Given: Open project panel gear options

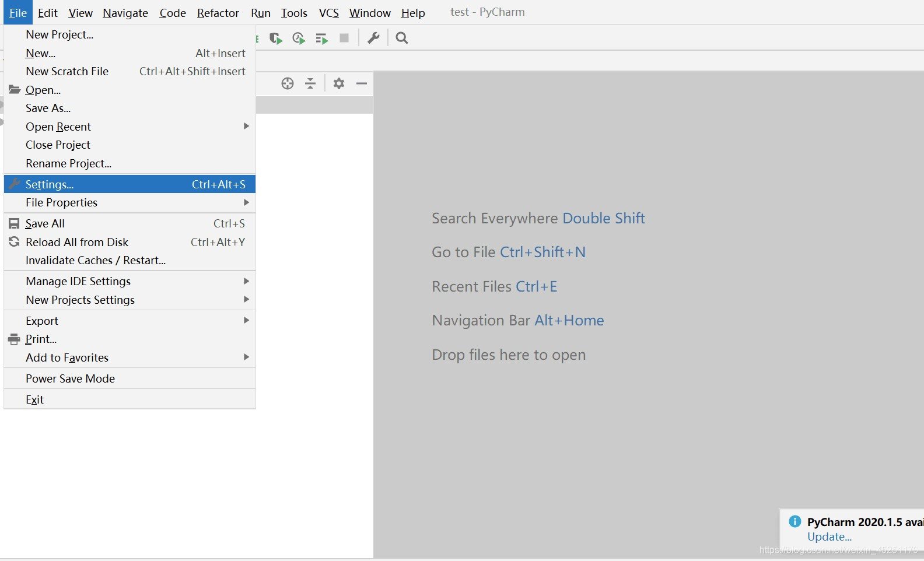Looking at the screenshot, I should (339, 83).
